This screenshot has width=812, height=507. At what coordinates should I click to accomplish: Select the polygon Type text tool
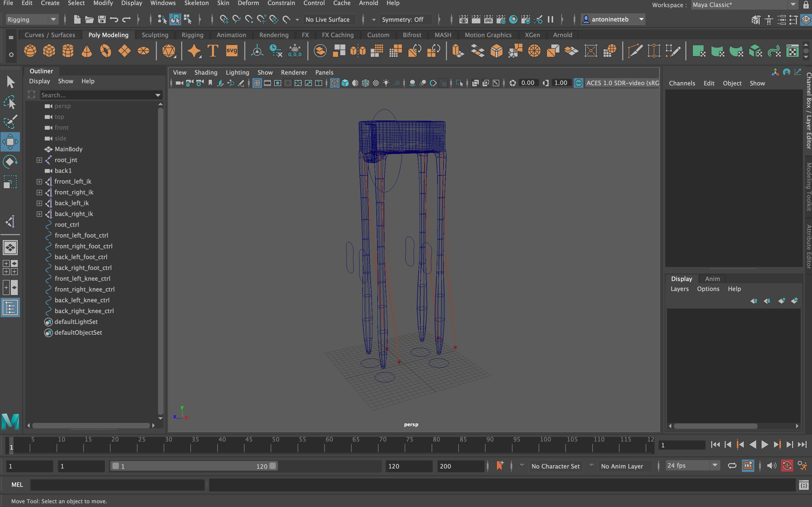[x=213, y=51]
